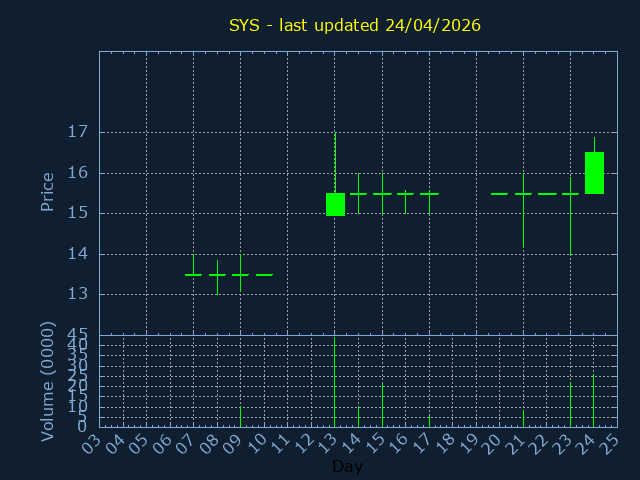Click the volume axis tick label 45
The width and height of the screenshot is (640, 480).
[x=78, y=335]
